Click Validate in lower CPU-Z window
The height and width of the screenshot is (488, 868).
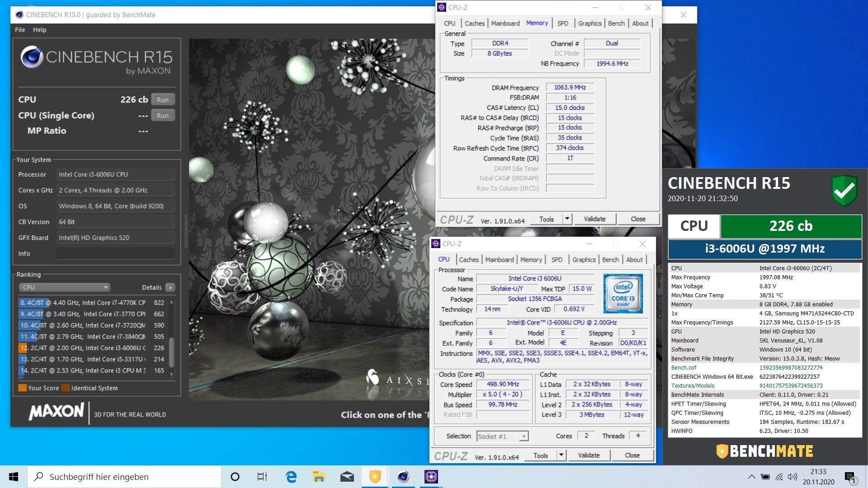pos(589,455)
